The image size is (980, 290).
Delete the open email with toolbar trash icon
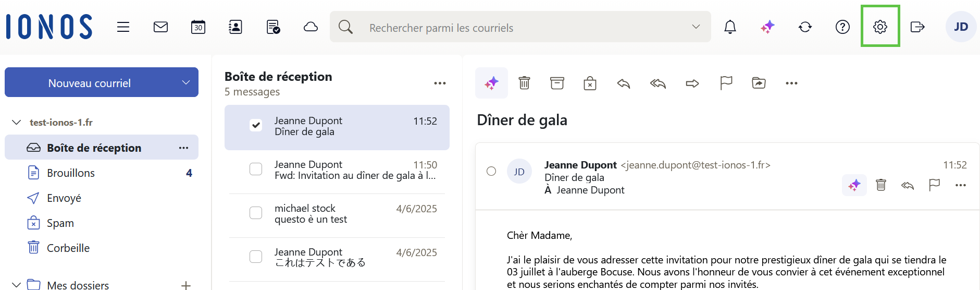pos(524,83)
